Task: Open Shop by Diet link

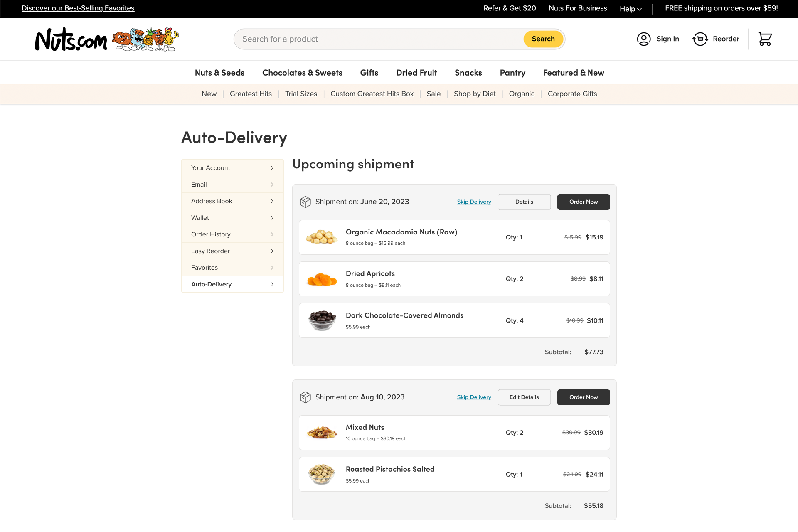Action: coord(475,94)
